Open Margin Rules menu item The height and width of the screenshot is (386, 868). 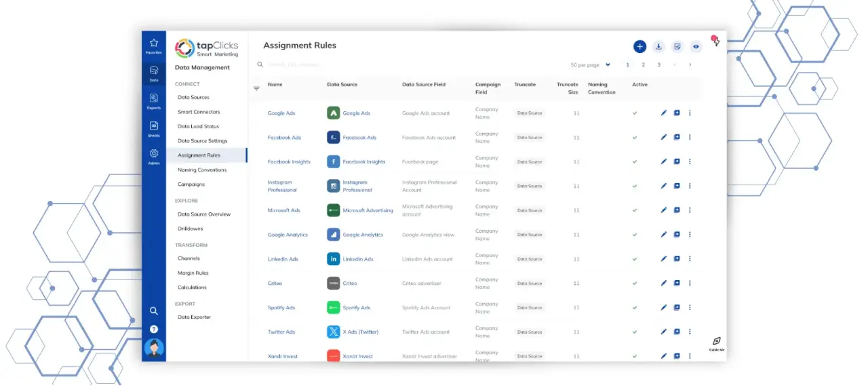(x=193, y=273)
